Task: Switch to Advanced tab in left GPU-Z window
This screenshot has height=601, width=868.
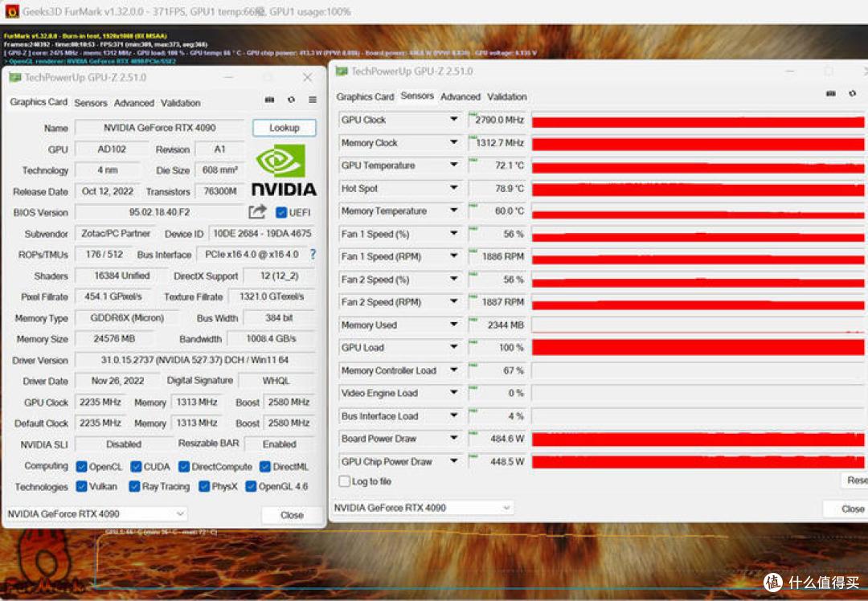Action: click(134, 103)
